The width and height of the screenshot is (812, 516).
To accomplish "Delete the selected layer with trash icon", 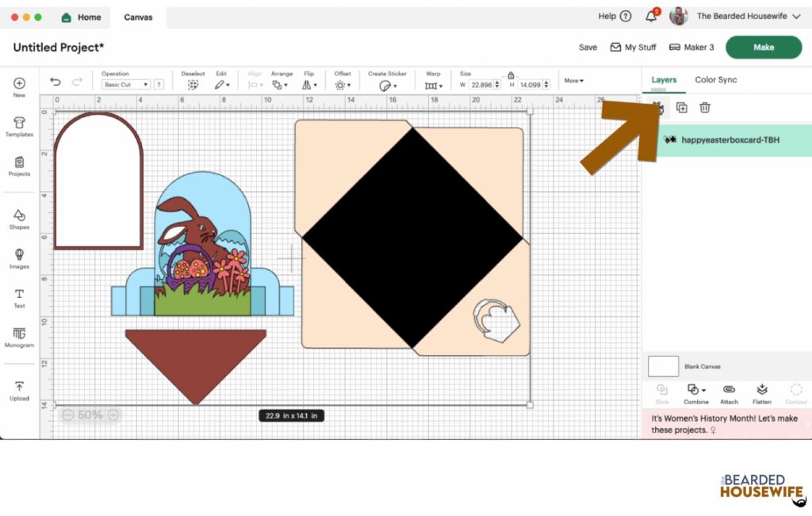I will point(705,108).
